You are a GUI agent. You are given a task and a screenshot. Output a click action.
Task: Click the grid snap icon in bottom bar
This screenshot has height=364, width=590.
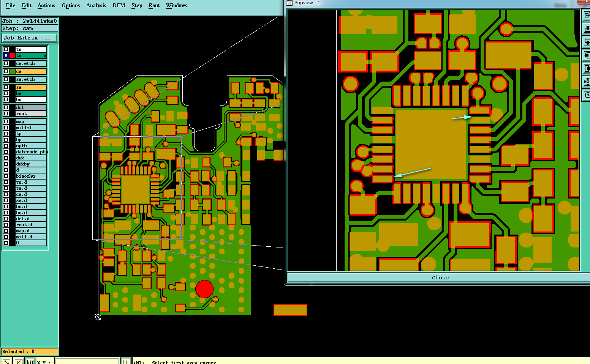[x=30, y=361]
